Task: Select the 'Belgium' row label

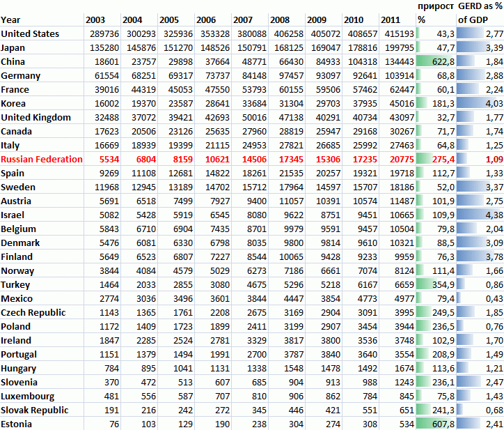Action: tap(18, 229)
